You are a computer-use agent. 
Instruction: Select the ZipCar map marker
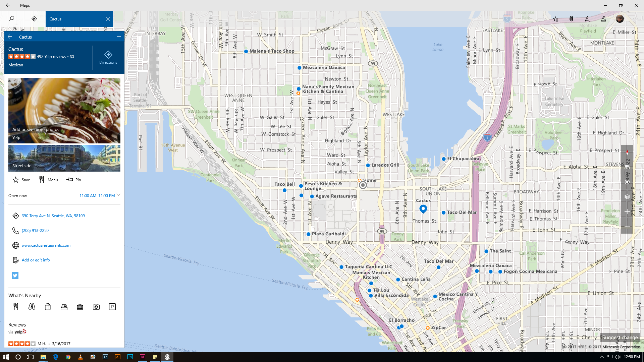[428, 328]
